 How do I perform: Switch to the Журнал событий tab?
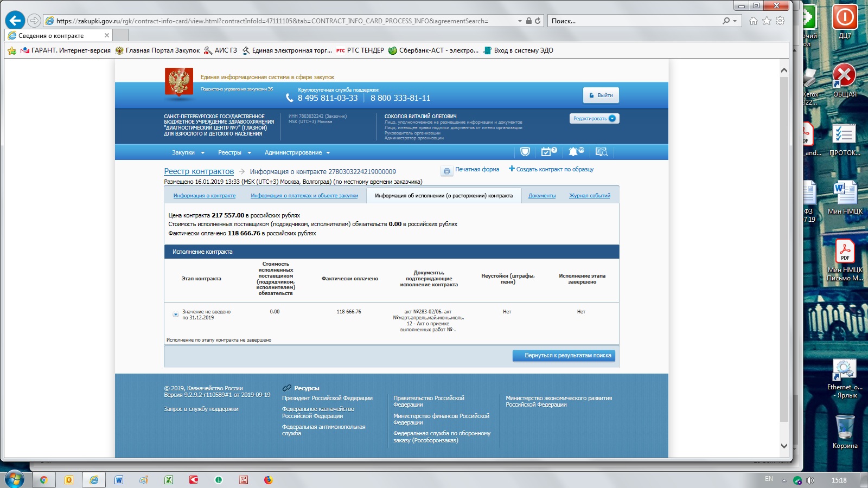[x=590, y=196]
